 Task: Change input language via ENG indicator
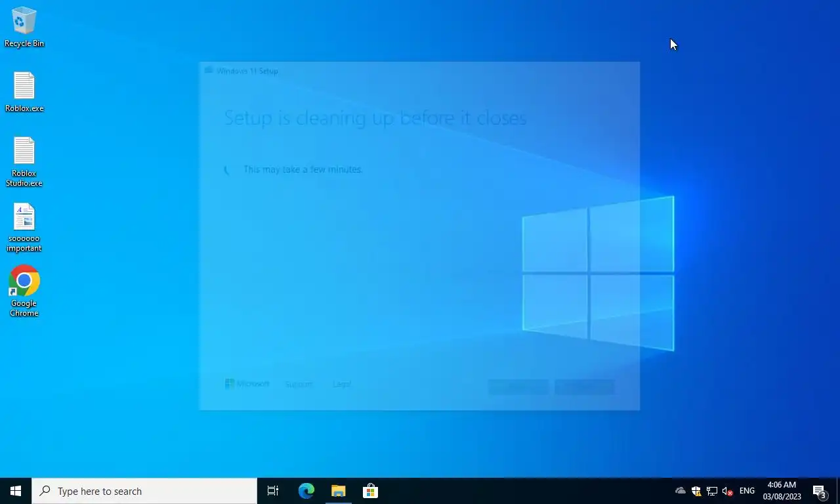(747, 491)
